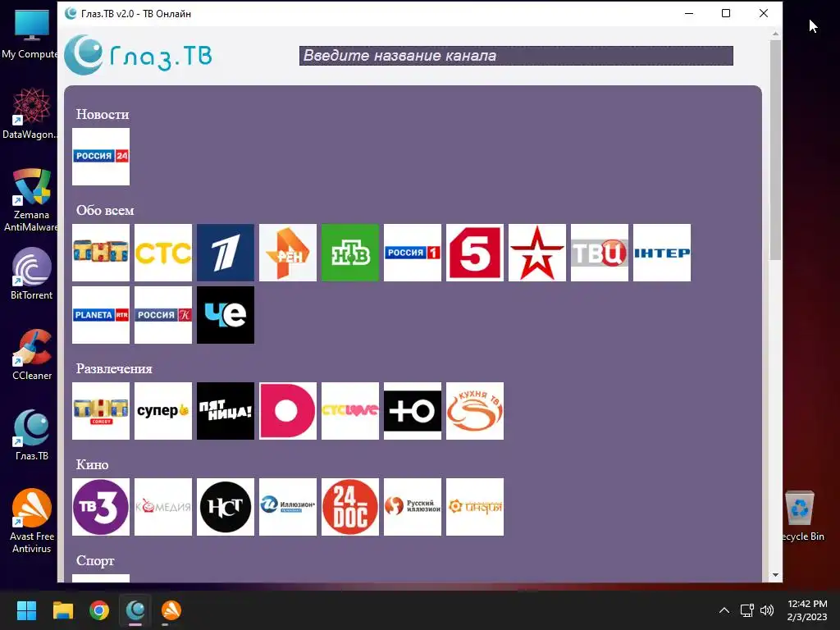Open the ТНТ Comedy channel tile

point(101,411)
